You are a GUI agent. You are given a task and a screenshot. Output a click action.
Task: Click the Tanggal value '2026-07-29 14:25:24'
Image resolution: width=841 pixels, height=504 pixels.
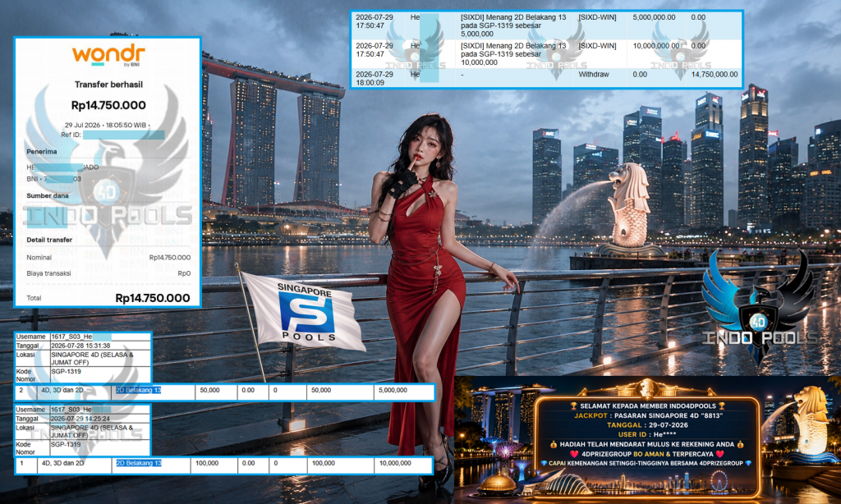(80, 419)
